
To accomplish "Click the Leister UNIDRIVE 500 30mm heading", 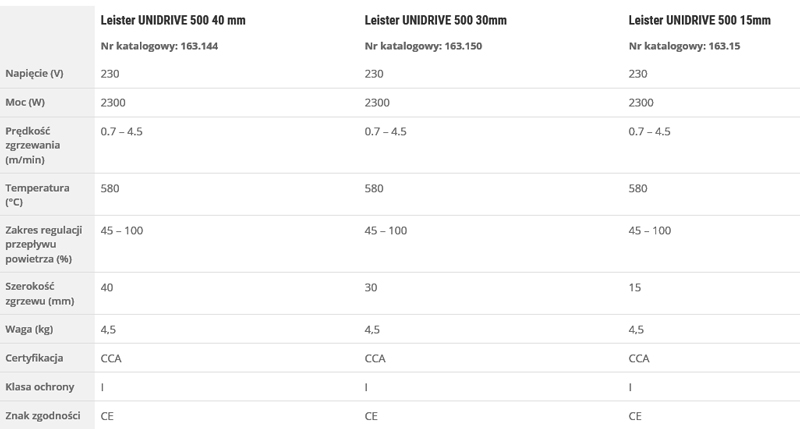I will (436, 20).
